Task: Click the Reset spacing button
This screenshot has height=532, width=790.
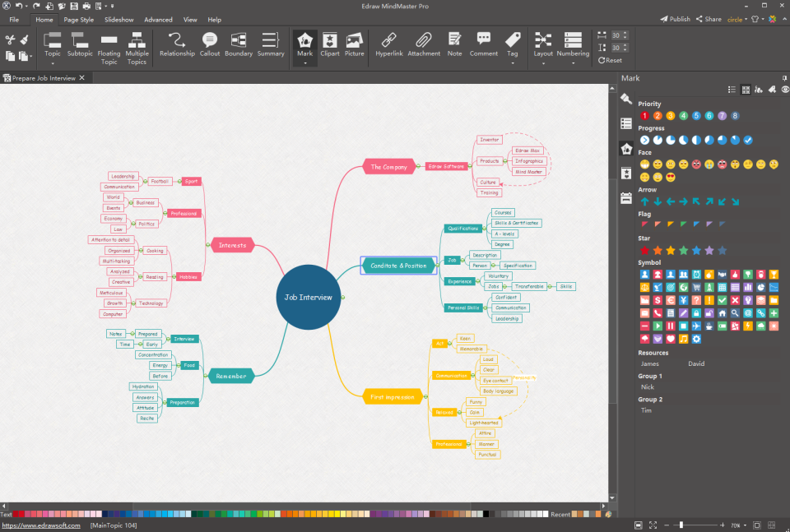Action: tap(610, 60)
